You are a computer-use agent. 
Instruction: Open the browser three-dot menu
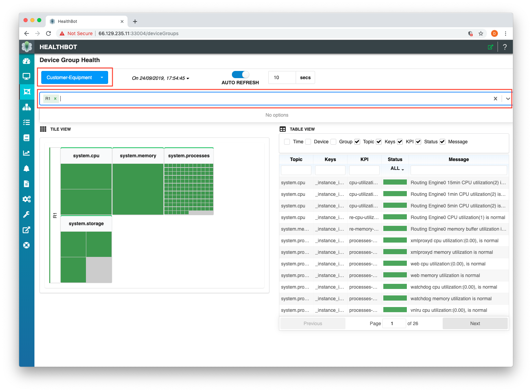click(505, 33)
